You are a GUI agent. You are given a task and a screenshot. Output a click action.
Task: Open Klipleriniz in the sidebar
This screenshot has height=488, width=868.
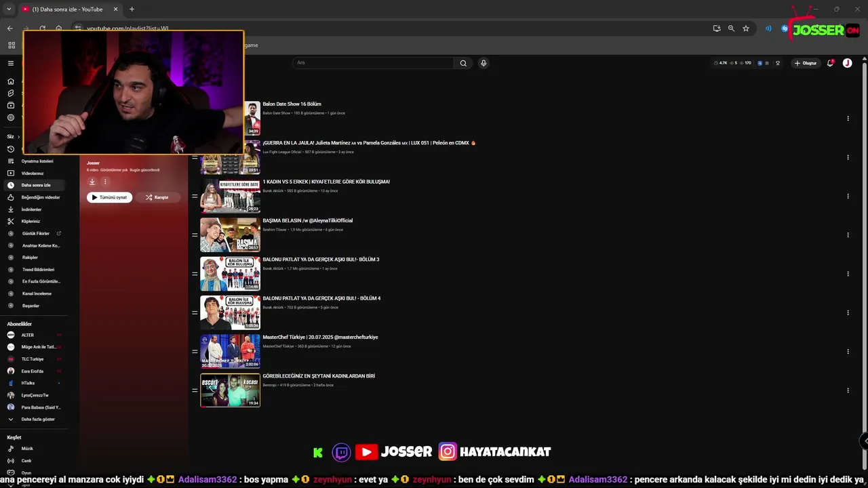point(31,222)
